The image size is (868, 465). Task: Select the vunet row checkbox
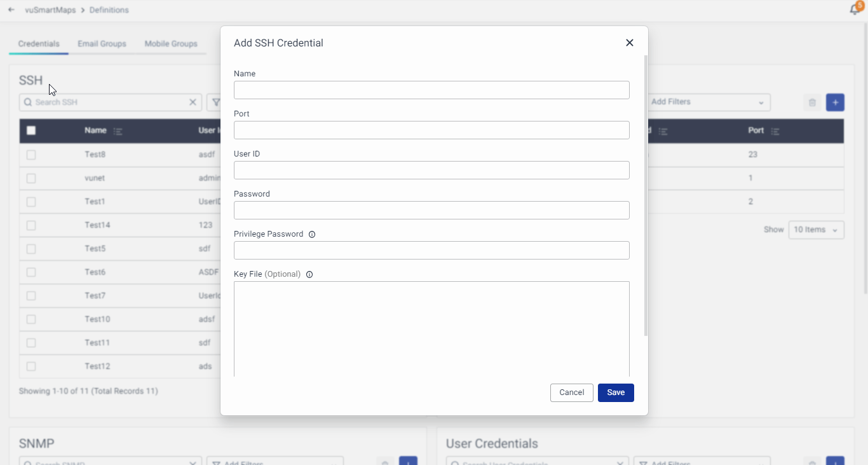[x=31, y=178]
